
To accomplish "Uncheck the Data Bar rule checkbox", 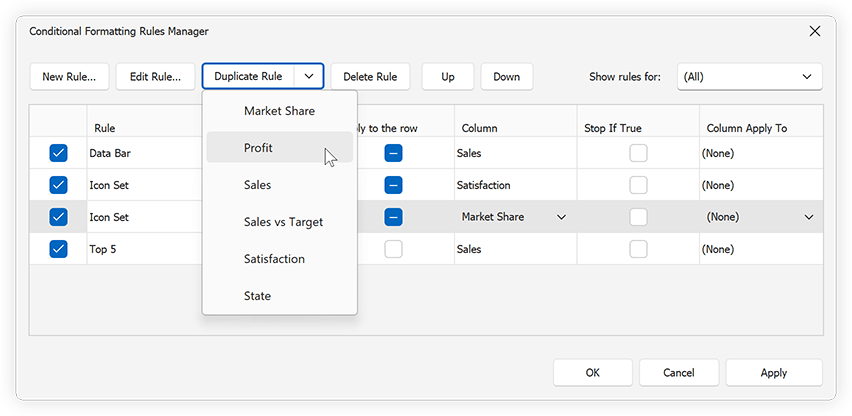I will click(58, 153).
